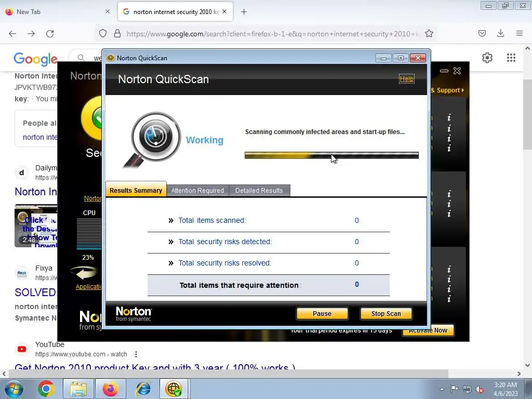Close the New Tab browser tab
Screen dimensions: 532x399
(108, 11)
